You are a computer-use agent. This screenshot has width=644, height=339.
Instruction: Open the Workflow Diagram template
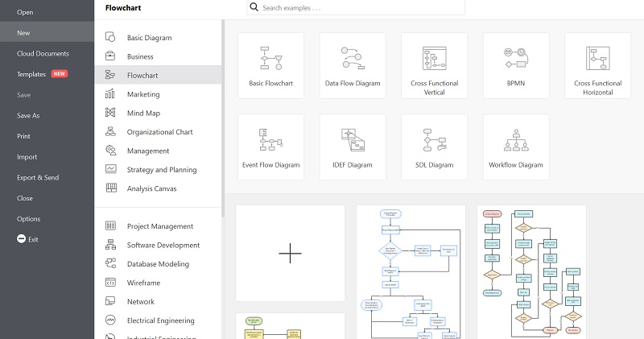tap(516, 147)
